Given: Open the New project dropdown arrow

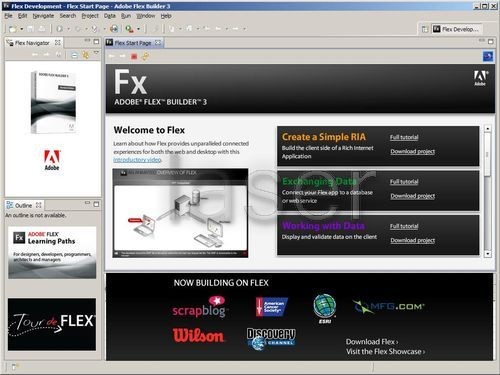Looking at the screenshot, I should (22, 29).
